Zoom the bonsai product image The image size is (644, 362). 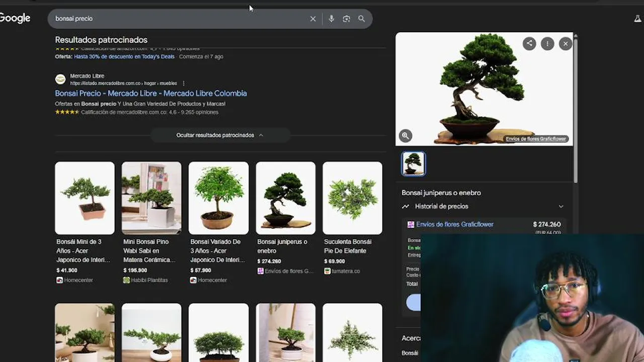406,135
